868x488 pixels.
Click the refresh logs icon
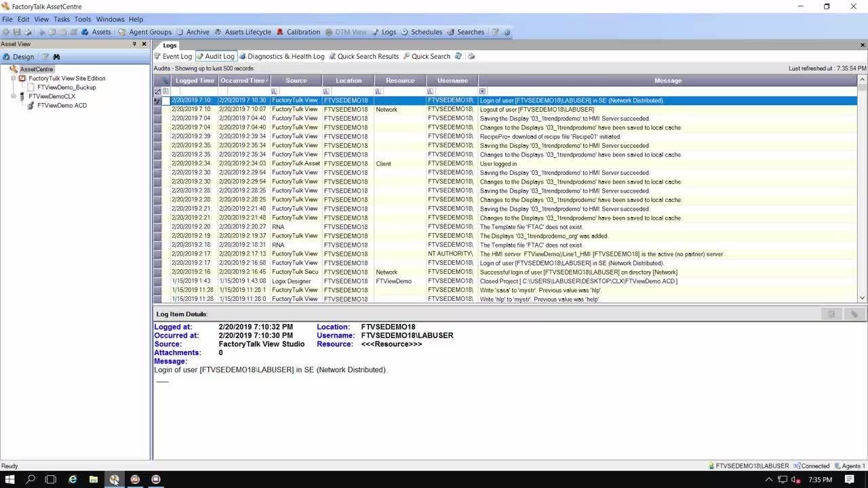coord(458,56)
